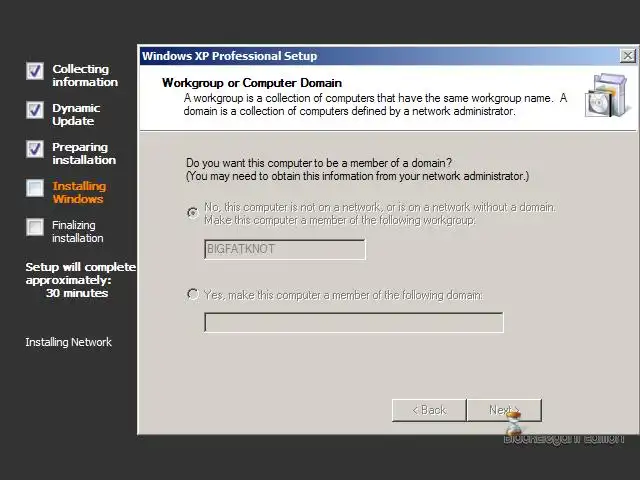Click the 'Workgroup or Computer Domain' heading
Screen dimensions: 640x480
pos(252,83)
